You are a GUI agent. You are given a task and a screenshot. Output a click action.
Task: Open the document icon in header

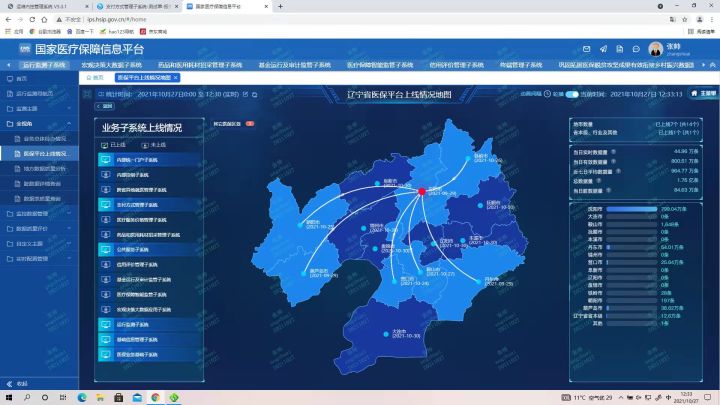pos(619,49)
